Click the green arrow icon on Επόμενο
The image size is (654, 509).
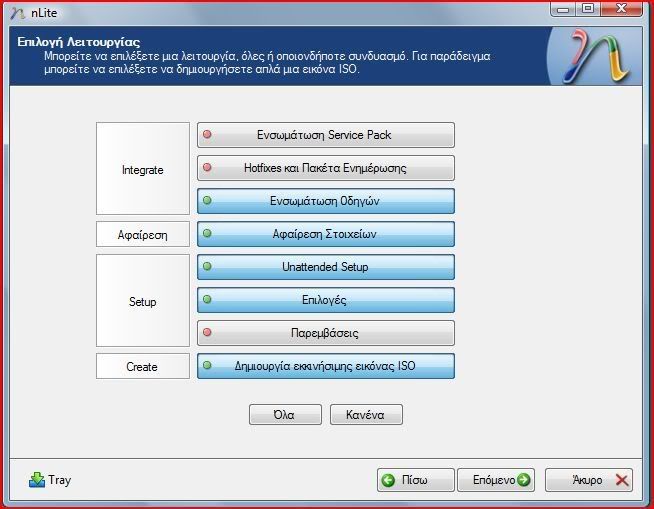tap(524, 480)
